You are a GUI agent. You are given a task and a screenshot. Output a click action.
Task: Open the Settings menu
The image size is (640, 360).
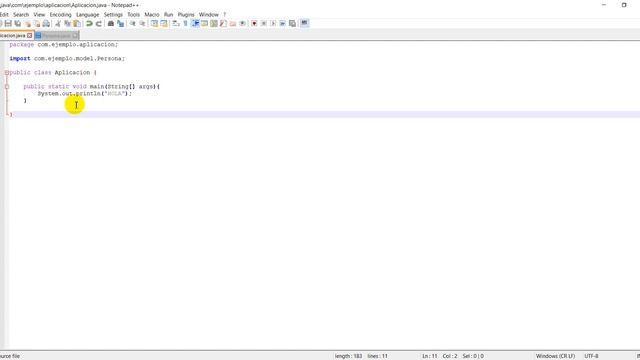tap(113, 15)
